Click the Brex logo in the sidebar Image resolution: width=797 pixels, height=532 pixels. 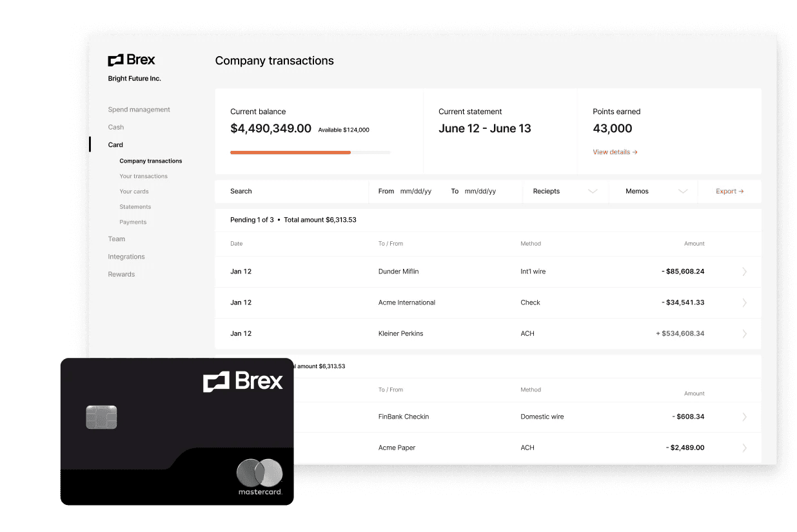132,60
